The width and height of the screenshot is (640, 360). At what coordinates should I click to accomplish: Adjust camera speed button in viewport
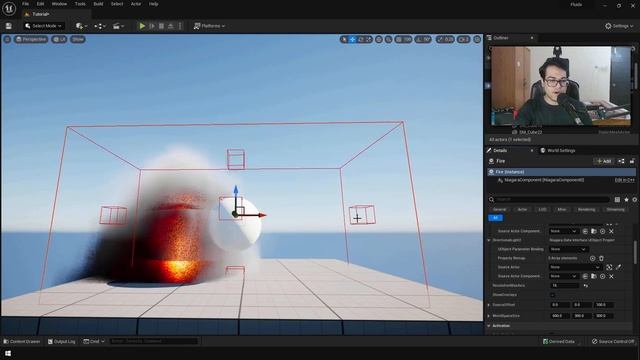coord(463,40)
